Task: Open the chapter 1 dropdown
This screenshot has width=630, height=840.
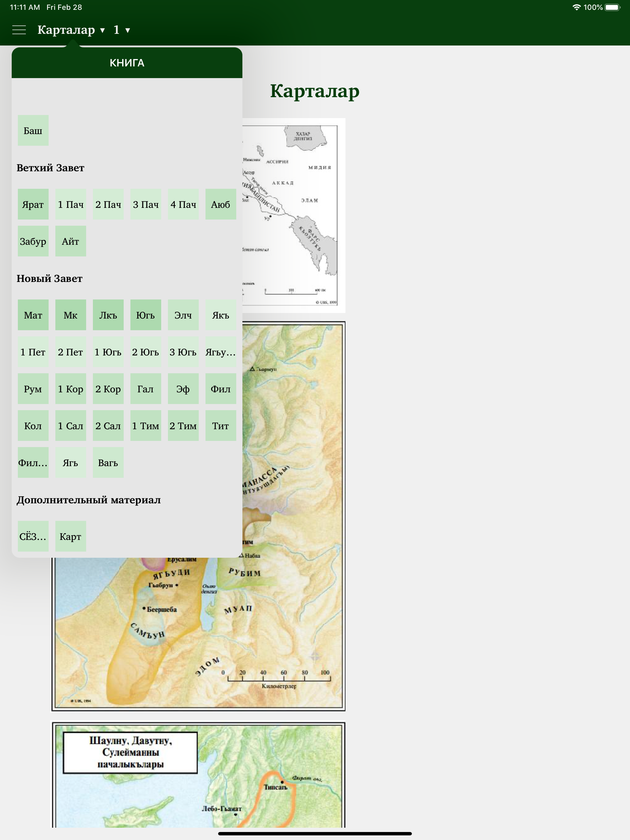Action: (x=122, y=30)
